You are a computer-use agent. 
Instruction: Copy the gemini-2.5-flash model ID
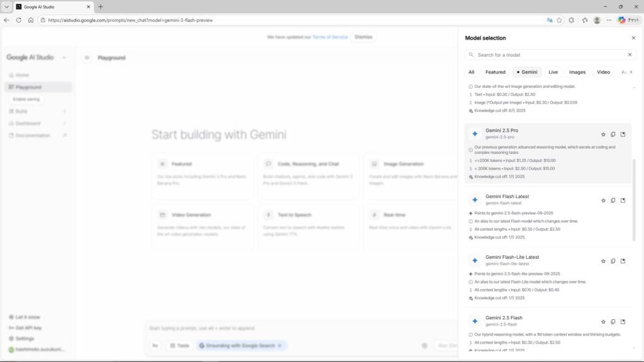[613, 321]
